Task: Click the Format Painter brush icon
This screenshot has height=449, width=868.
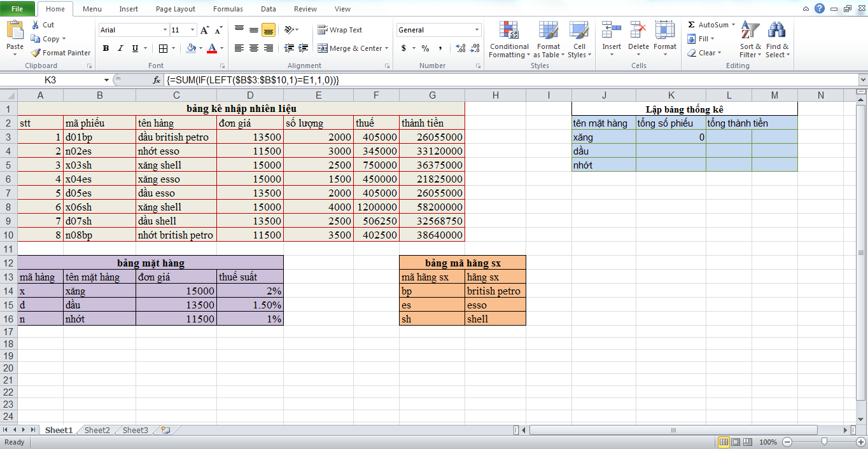Action: coord(36,53)
